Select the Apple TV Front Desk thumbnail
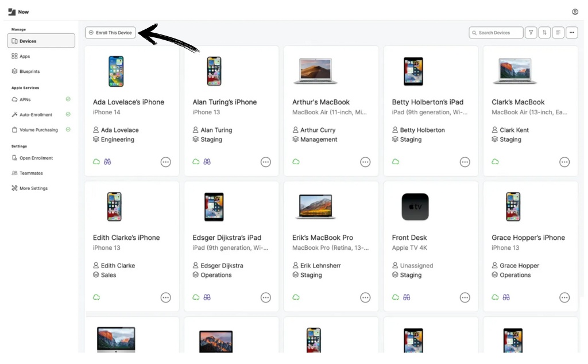 [415, 207]
